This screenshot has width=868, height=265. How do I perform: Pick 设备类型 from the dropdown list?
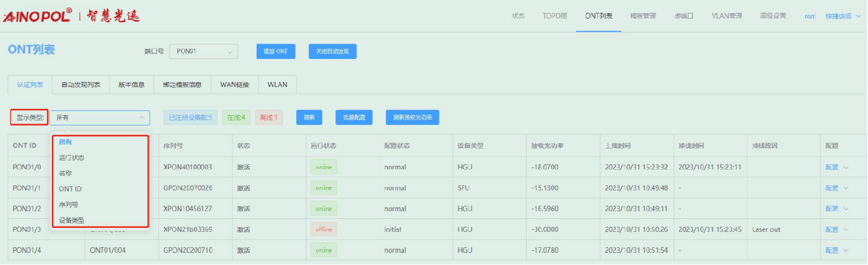click(72, 220)
